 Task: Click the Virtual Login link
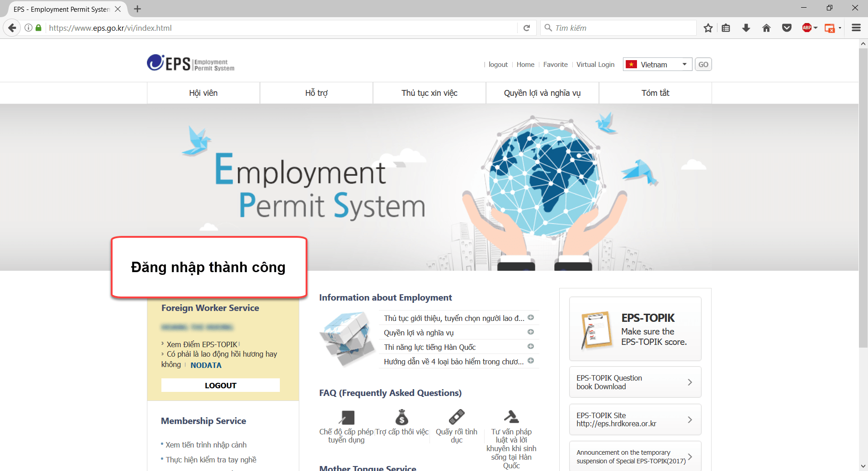tap(595, 65)
